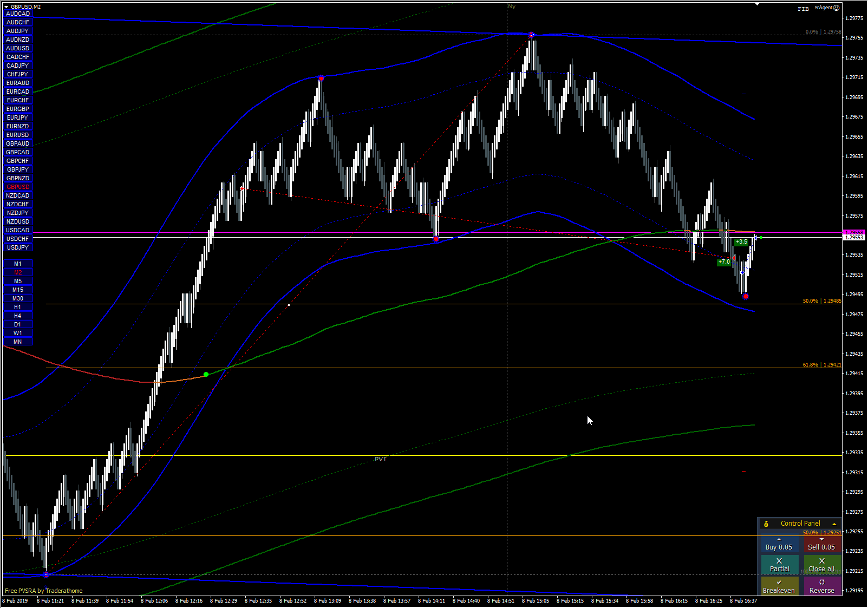Select the USDCHF symbol button
Image resolution: width=868 pixels, height=608 pixels.
point(18,239)
